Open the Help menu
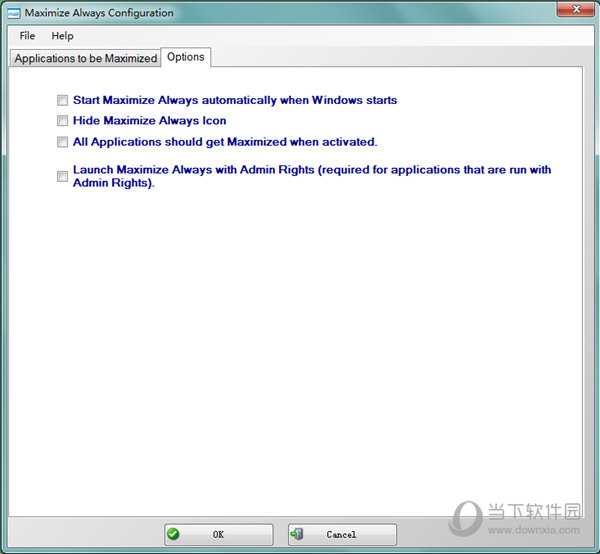 click(62, 36)
